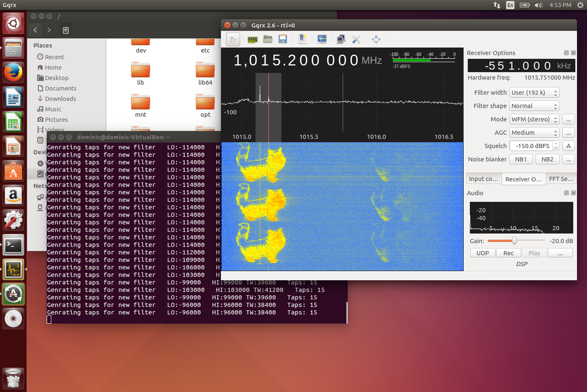
Task: Open LibreOffice Writer from launcher
Action: click(x=13, y=97)
